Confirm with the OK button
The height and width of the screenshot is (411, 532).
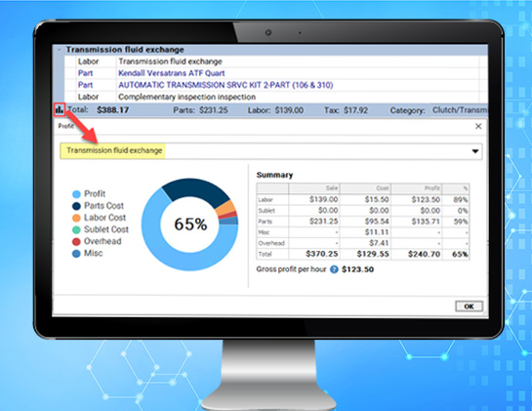click(x=469, y=307)
